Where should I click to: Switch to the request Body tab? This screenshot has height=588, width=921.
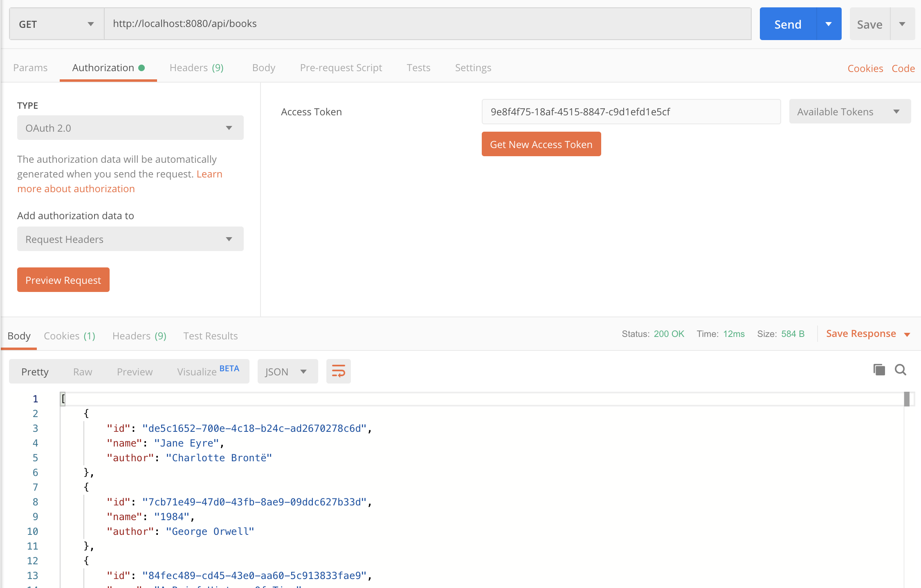coord(263,68)
